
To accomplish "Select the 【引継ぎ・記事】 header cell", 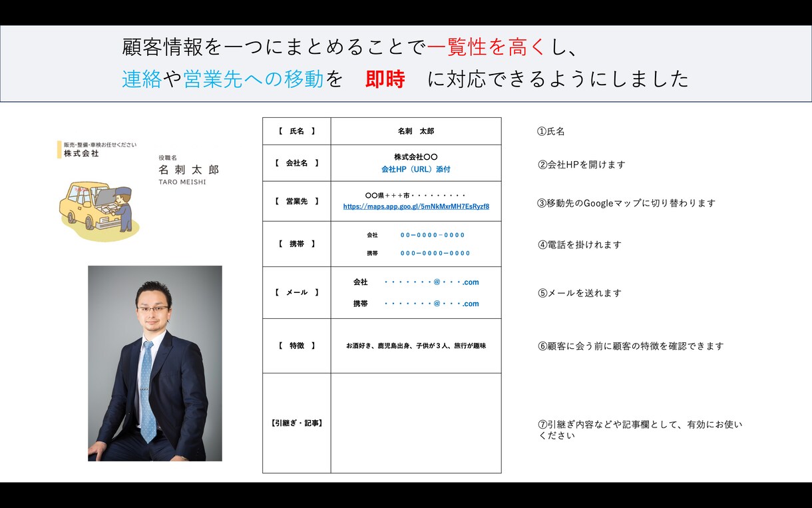I will [x=297, y=423].
